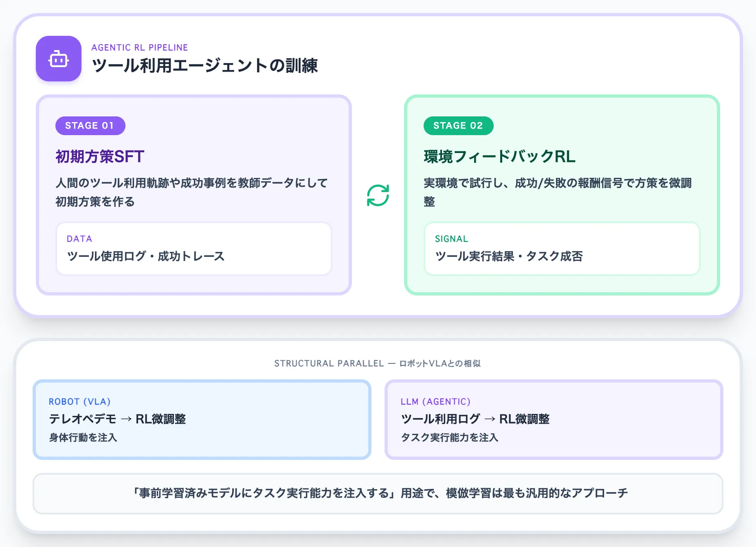Click the text タスク実行能力を注入
The width and height of the screenshot is (756, 547).
[x=450, y=438]
